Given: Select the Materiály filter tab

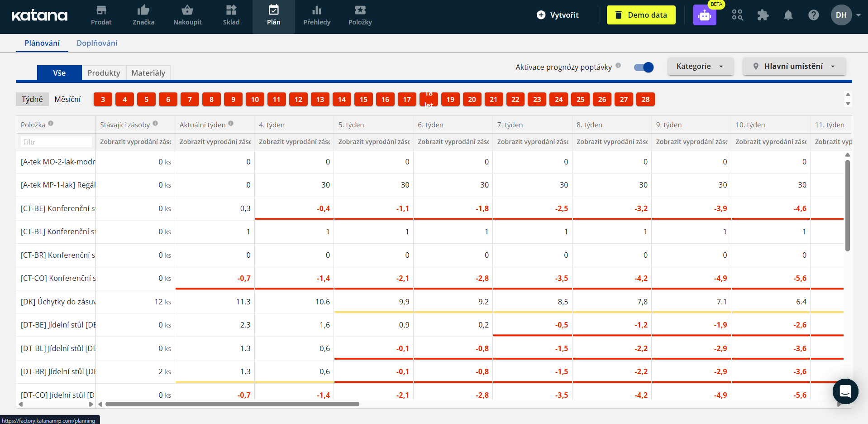Looking at the screenshot, I should click(148, 73).
